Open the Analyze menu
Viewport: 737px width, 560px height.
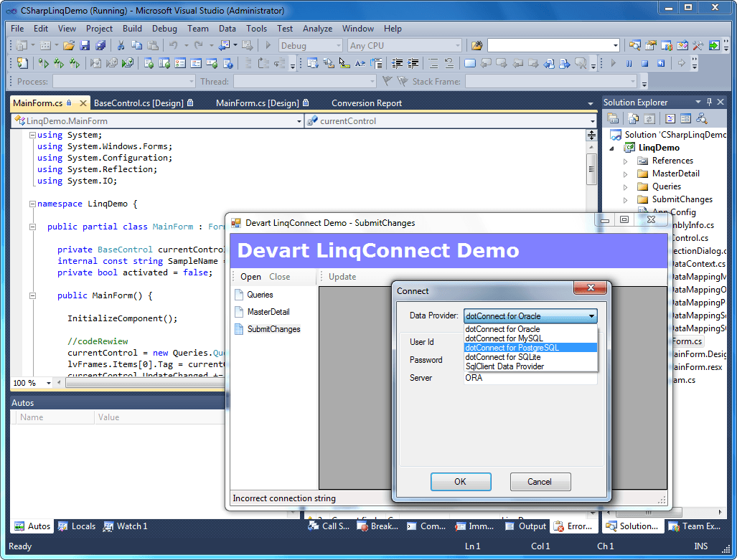(x=317, y=29)
